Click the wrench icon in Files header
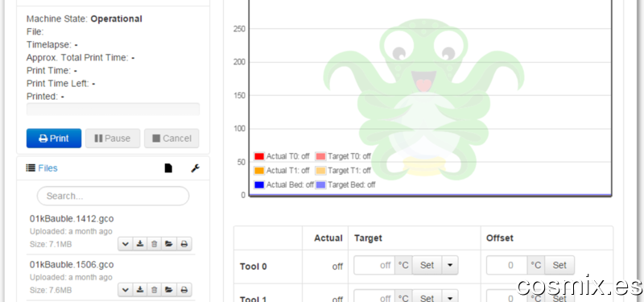This screenshot has height=302, width=644. (195, 168)
